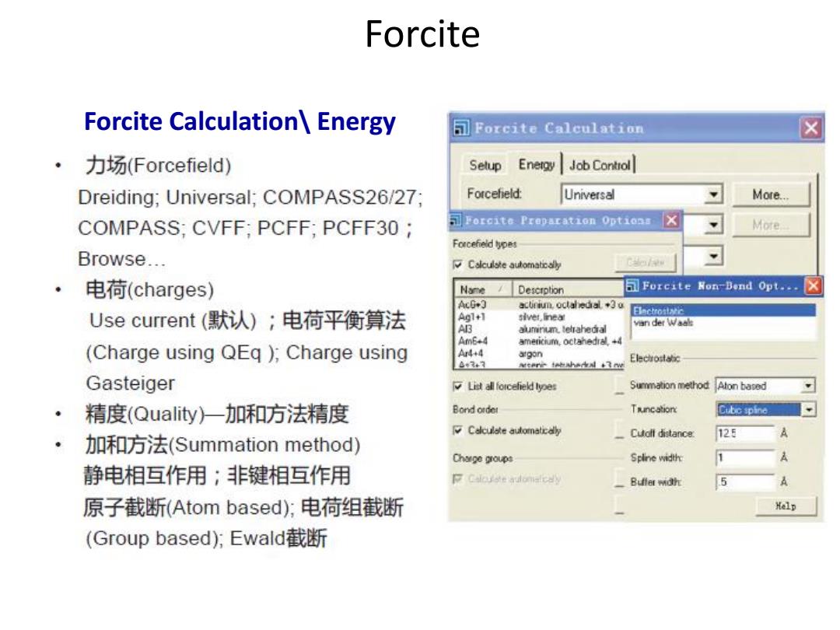Close the Forcite Preparation Options dialog
This screenshot has height=630, width=840.
pos(672,220)
